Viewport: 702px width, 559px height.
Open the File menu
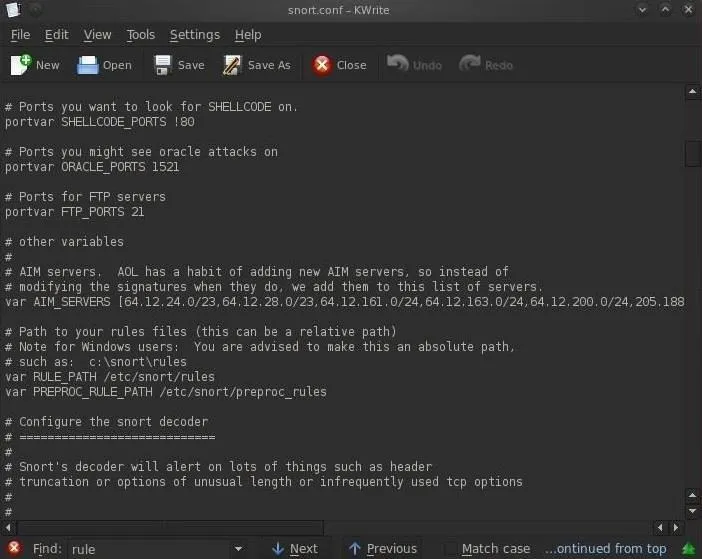click(20, 35)
